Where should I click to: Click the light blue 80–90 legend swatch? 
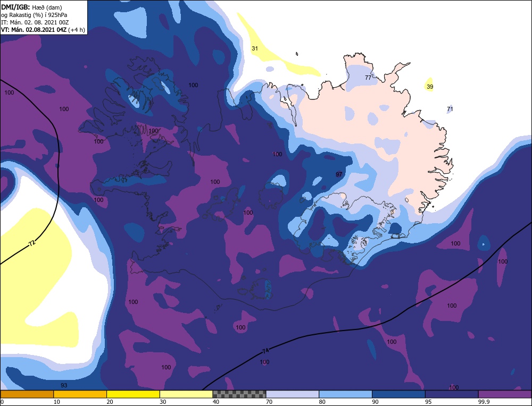click(345, 394)
